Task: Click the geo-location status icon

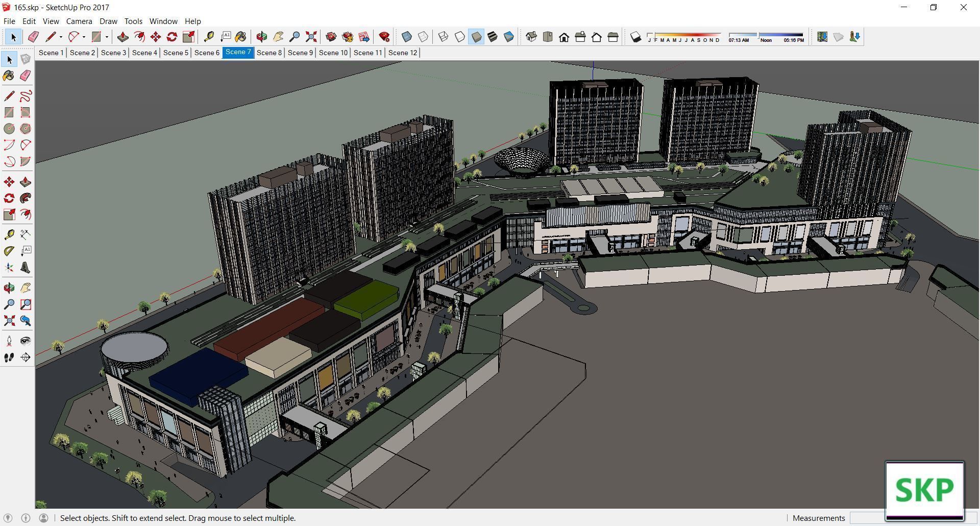Action: point(8,518)
